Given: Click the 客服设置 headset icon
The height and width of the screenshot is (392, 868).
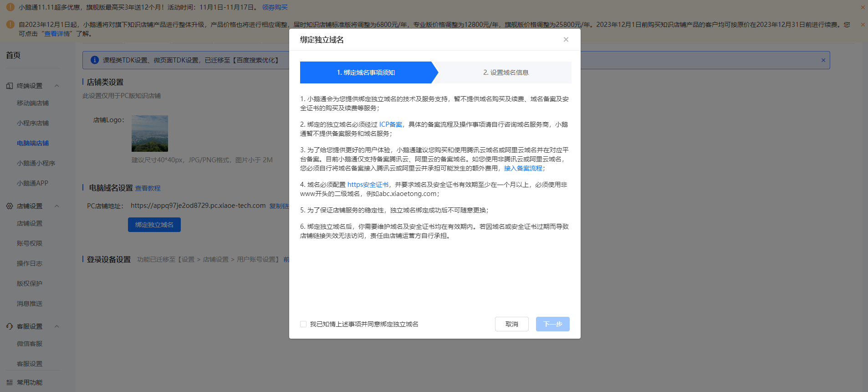Looking at the screenshot, I should (x=10, y=326).
